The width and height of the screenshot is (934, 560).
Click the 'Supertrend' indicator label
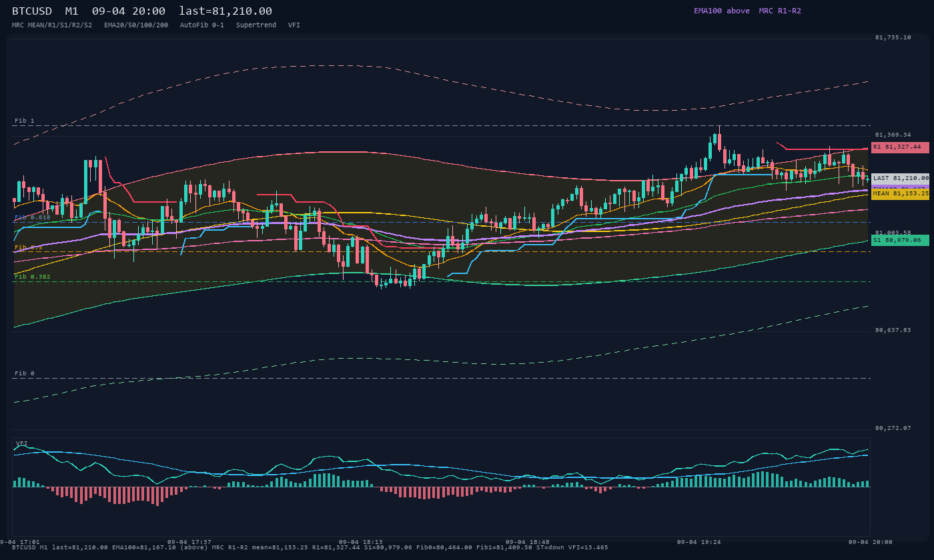(x=256, y=25)
